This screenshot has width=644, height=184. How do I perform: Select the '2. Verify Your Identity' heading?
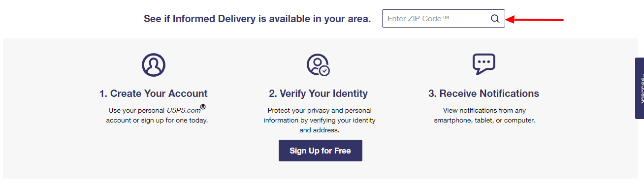318,93
